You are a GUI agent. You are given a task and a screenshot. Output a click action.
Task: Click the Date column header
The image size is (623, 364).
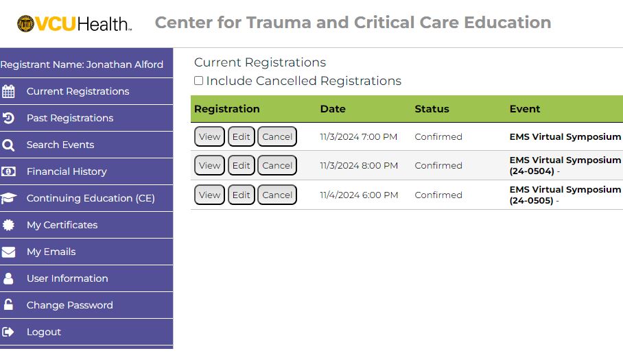point(333,109)
